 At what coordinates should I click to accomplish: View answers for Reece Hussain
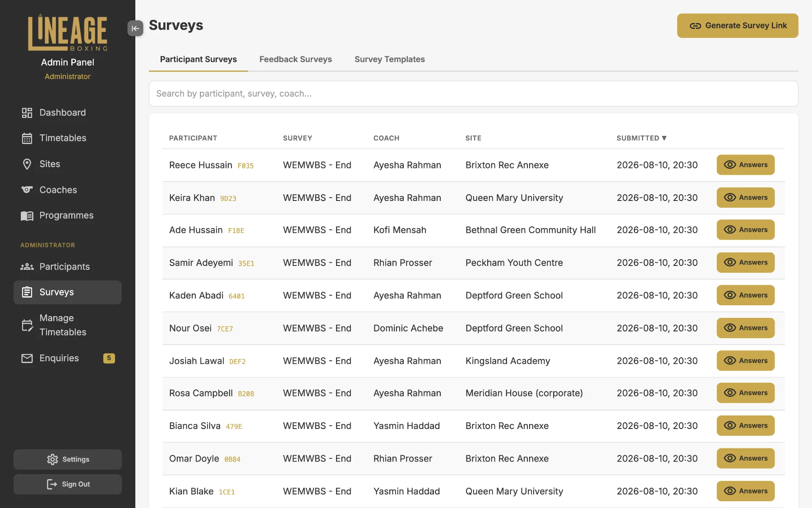[746, 165]
